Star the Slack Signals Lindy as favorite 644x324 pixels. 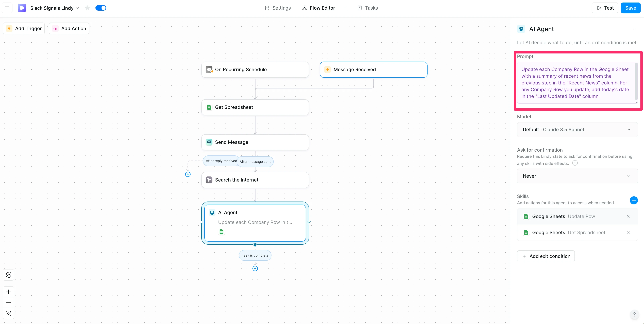click(87, 8)
